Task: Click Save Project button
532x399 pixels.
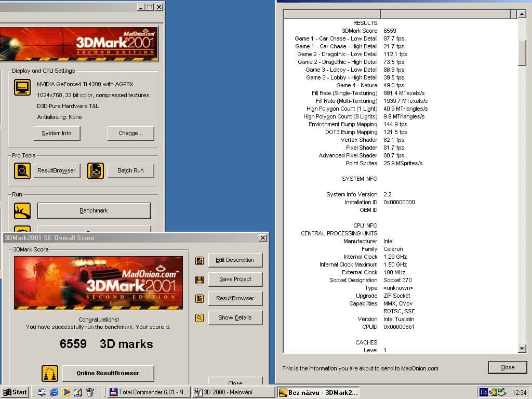Action: pyautogui.click(x=235, y=279)
